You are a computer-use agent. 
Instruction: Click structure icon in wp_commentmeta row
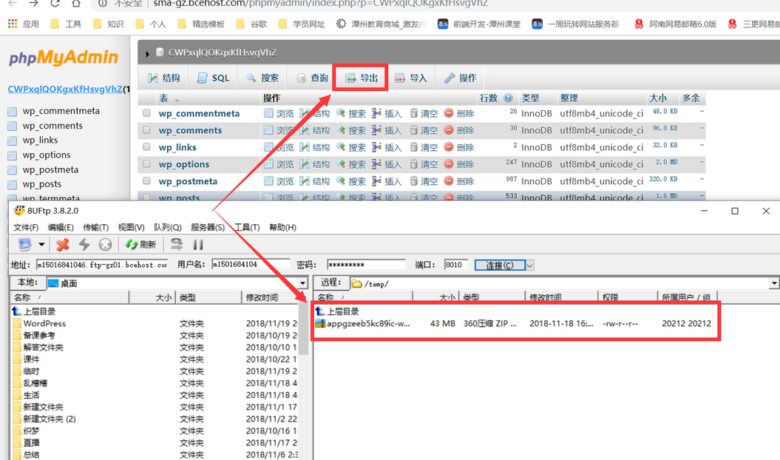(x=304, y=113)
